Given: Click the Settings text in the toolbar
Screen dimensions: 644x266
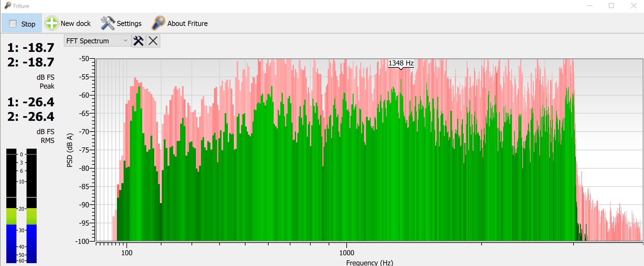Looking at the screenshot, I should [129, 23].
